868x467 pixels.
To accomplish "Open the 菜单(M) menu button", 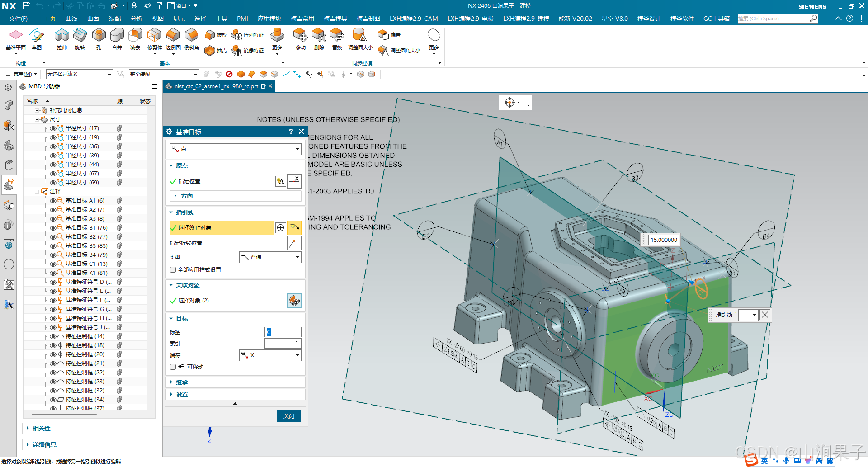I will click(21, 74).
